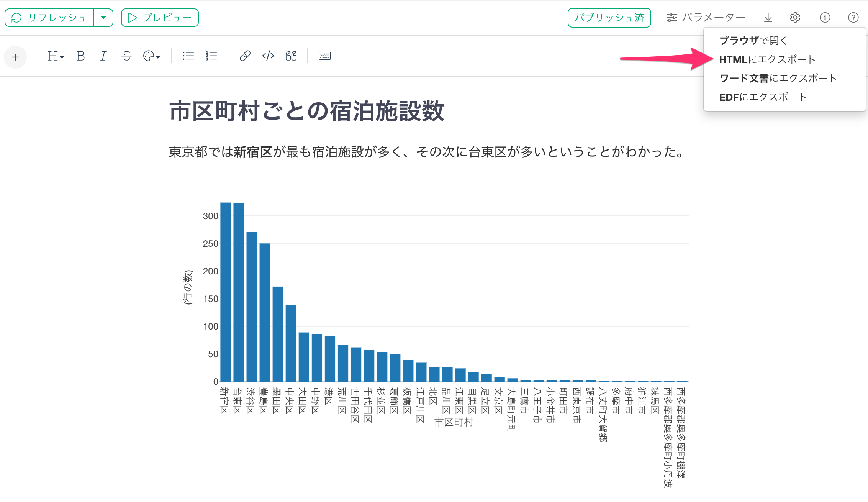
Task: Click the plus button to add content
Action: (15, 57)
